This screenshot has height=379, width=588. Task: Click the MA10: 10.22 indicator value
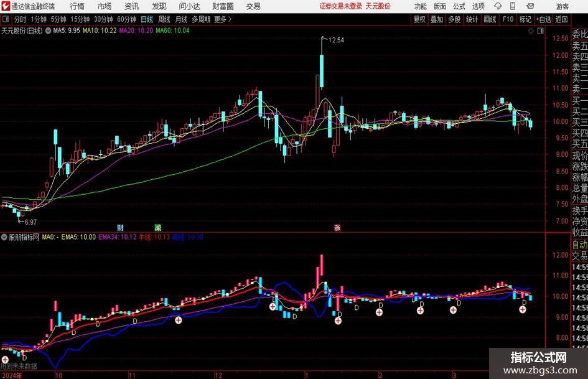tap(100, 30)
